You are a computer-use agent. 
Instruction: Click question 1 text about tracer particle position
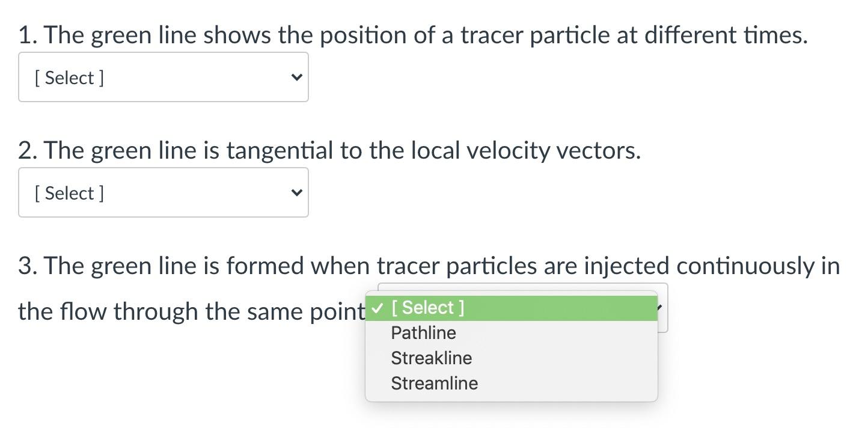[x=413, y=35]
